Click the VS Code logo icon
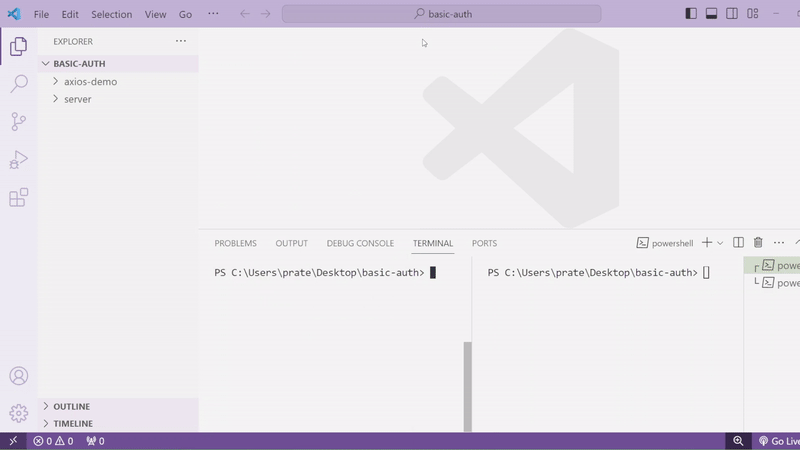800x450 pixels. [x=14, y=14]
